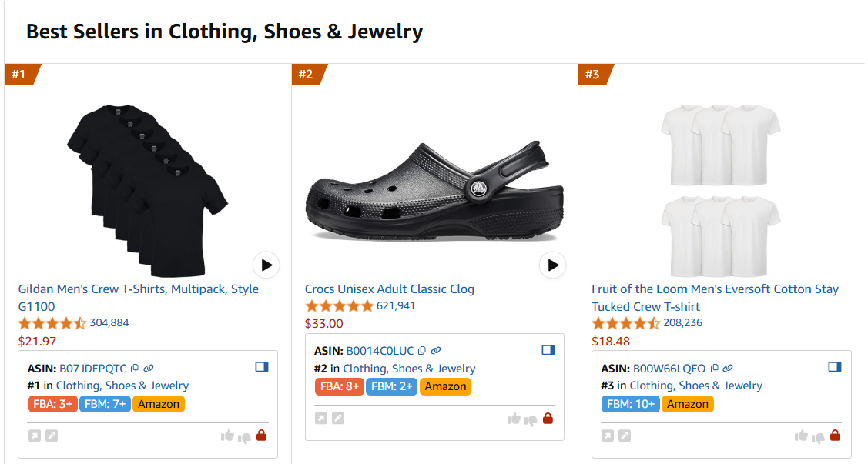Viewport: 868px width, 464px height.
Task: Toggle the side panel icon on the Fruit of the Loom card
Action: click(834, 367)
